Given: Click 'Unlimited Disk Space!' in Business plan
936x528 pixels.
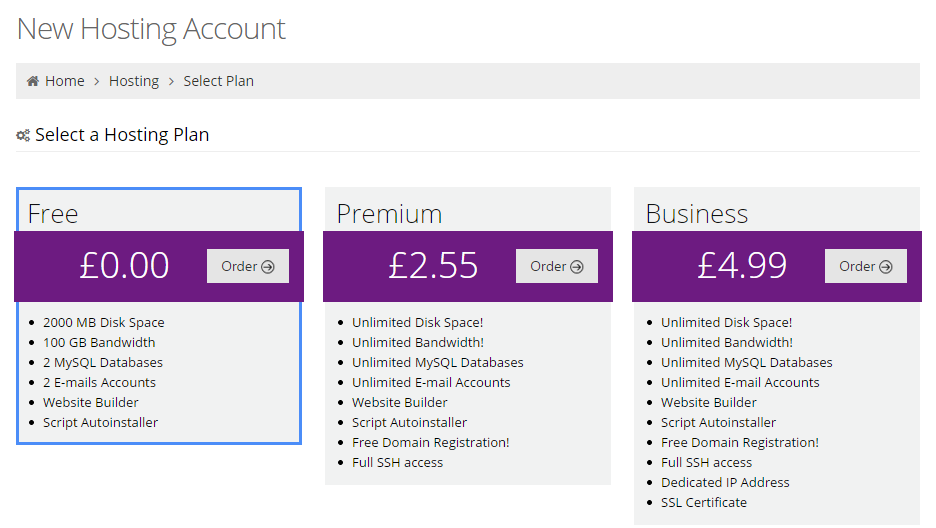Looking at the screenshot, I should tap(726, 323).
